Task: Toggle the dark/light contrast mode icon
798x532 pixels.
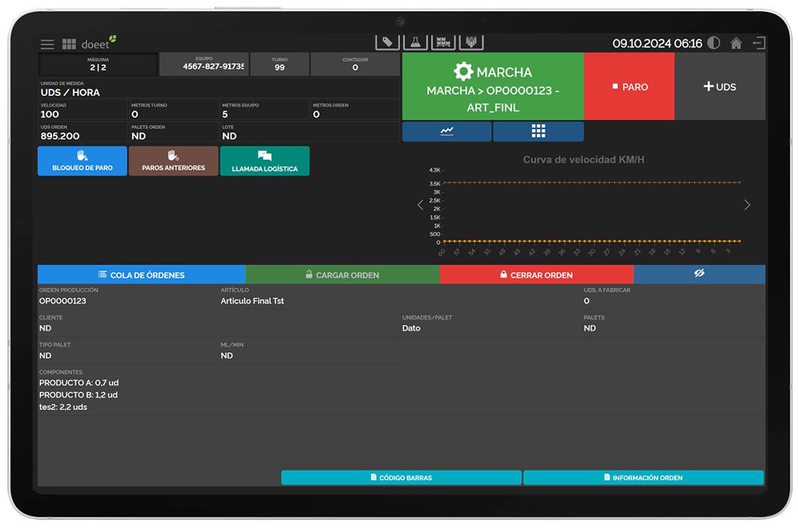Action: point(714,44)
